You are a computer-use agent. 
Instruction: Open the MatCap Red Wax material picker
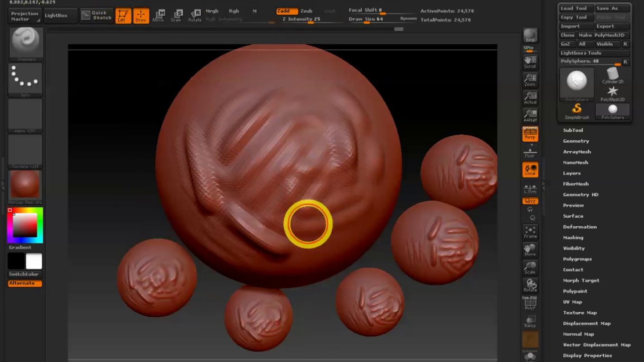[x=25, y=188]
